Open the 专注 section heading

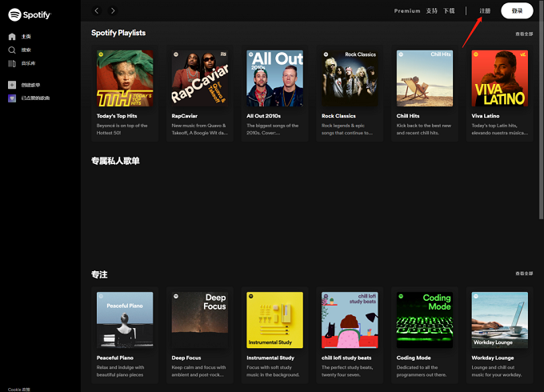[x=99, y=274]
